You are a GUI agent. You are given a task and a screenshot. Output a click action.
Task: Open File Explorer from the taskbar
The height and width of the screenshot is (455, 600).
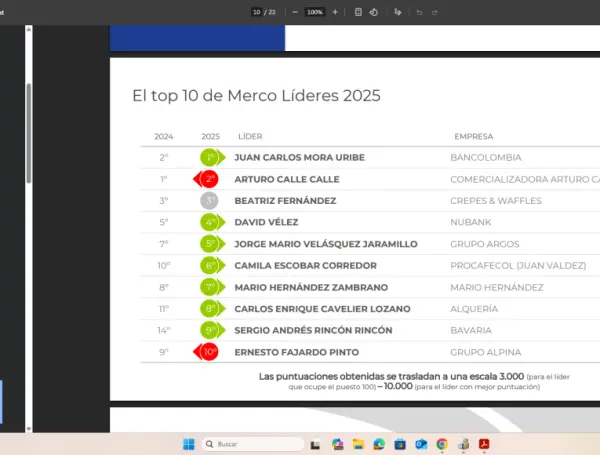tap(358, 444)
